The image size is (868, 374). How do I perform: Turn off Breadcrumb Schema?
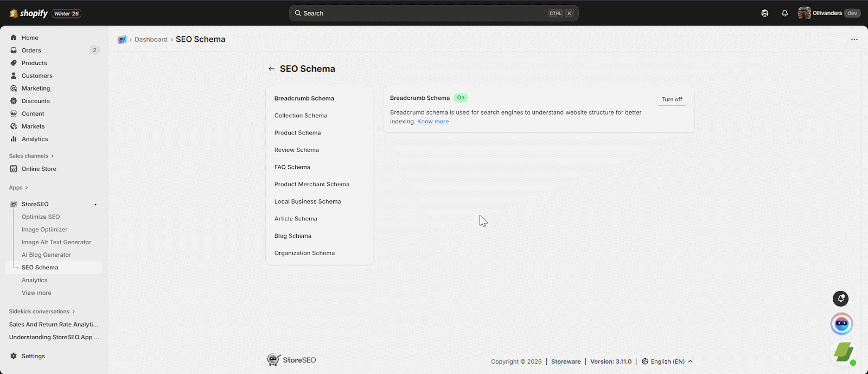(672, 99)
